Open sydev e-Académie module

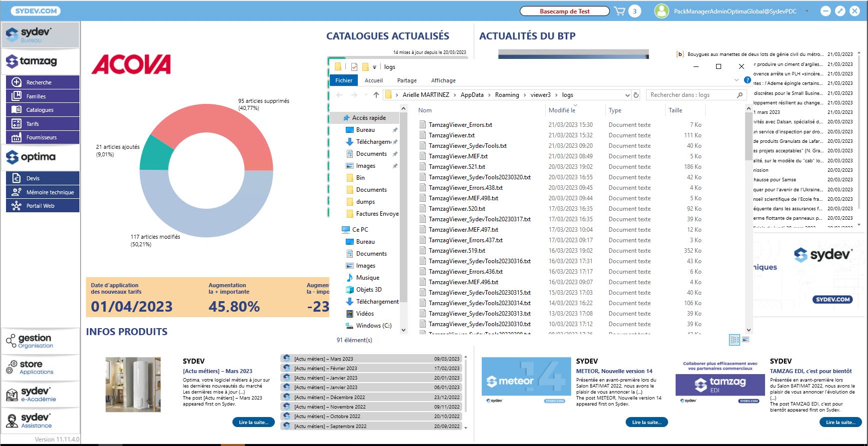[40, 394]
